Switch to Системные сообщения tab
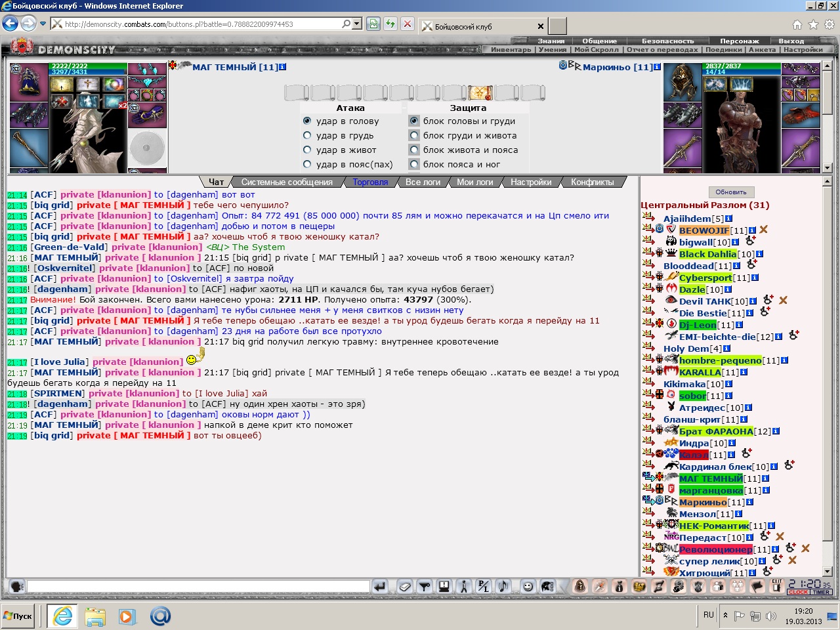This screenshot has height=630, width=840. tap(287, 182)
